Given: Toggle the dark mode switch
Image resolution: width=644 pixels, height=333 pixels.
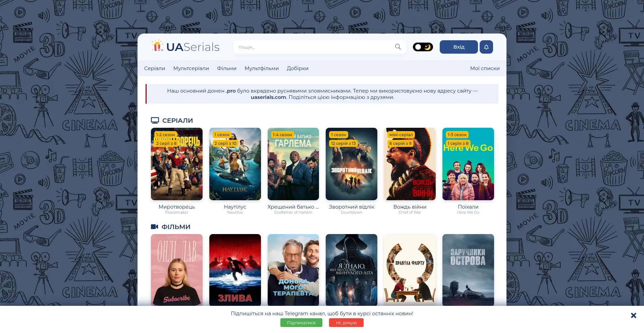Looking at the screenshot, I should click(x=423, y=47).
